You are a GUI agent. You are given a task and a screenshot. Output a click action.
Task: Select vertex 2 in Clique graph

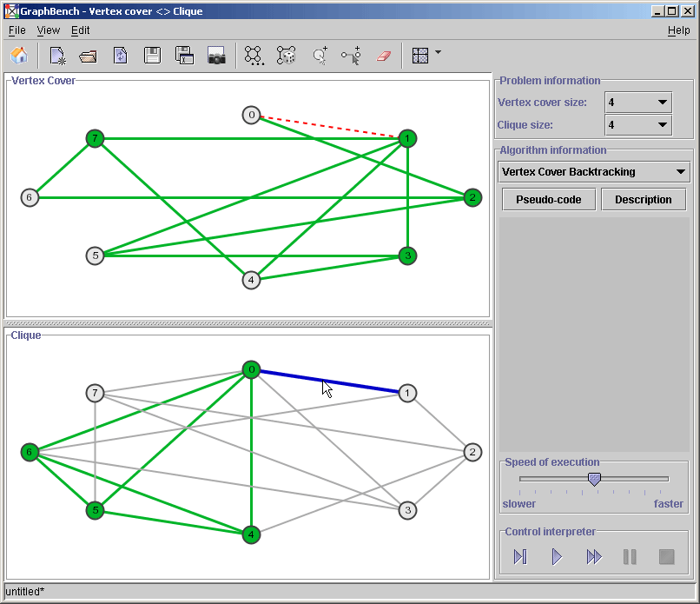tap(472, 452)
